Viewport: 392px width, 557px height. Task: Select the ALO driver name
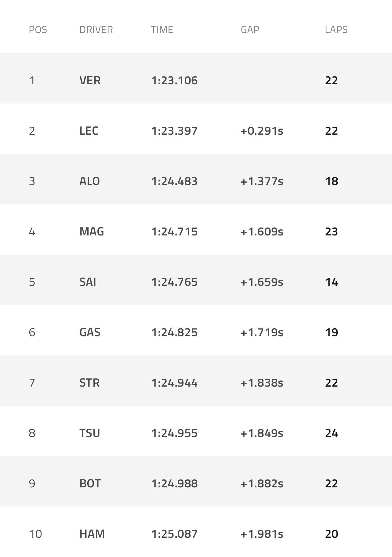[x=89, y=181]
